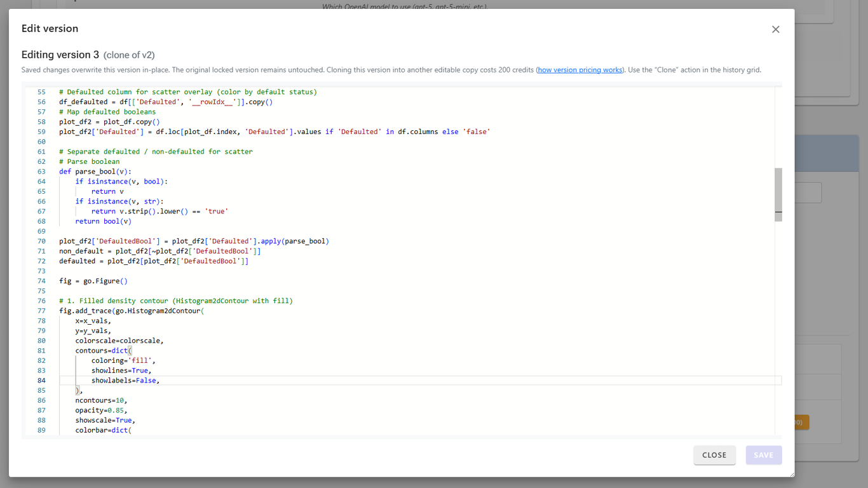Click the 'showlabels=False,' line

tap(125, 381)
